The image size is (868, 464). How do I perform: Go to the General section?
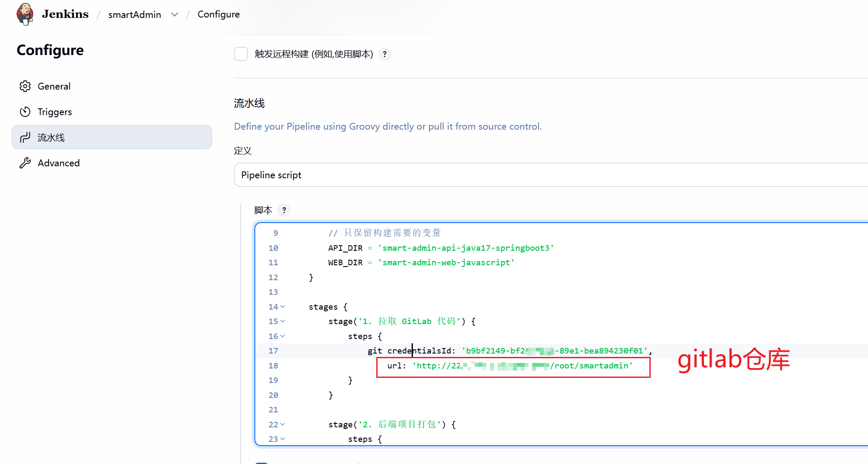point(54,86)
